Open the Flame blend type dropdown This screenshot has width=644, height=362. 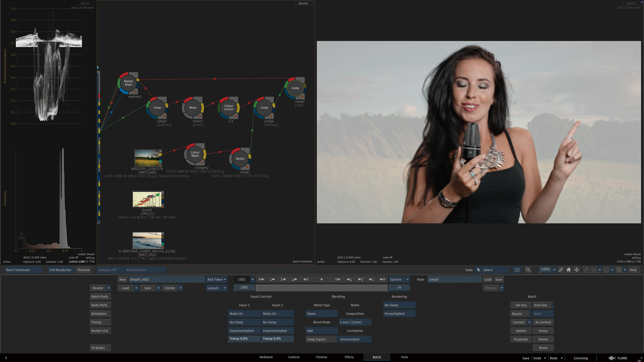point(322,314)
